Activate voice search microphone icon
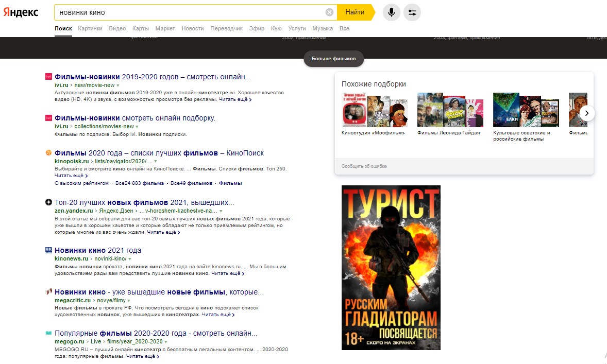The width and height of the screenshot is (607, 364). 392,12
